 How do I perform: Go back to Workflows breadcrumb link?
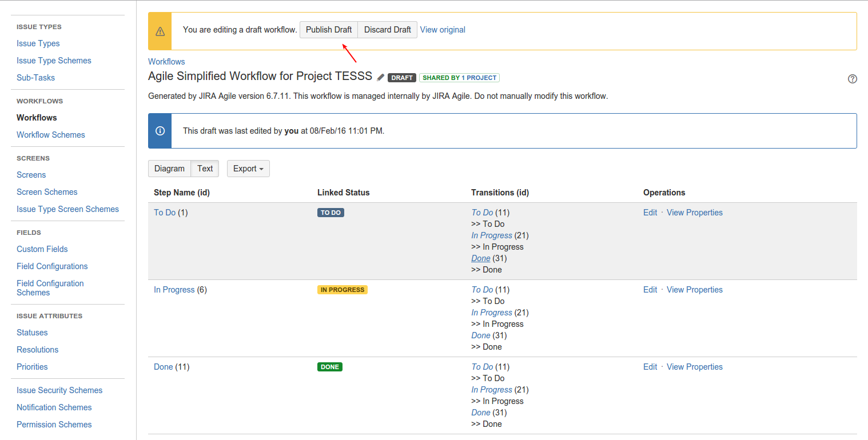pos(166,62)
